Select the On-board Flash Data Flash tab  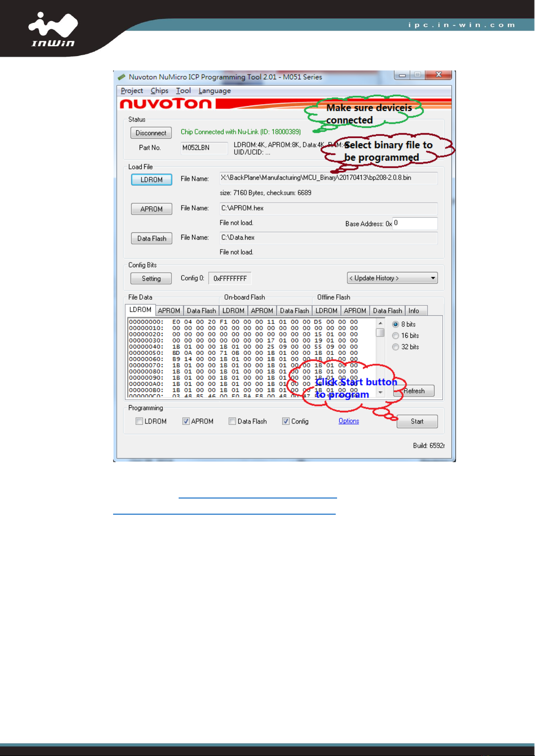(294, 310)
